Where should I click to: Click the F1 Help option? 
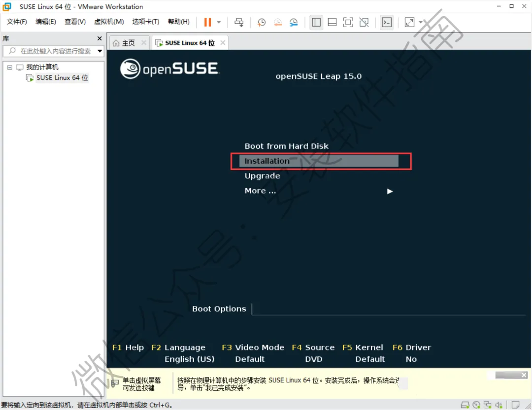128,347
